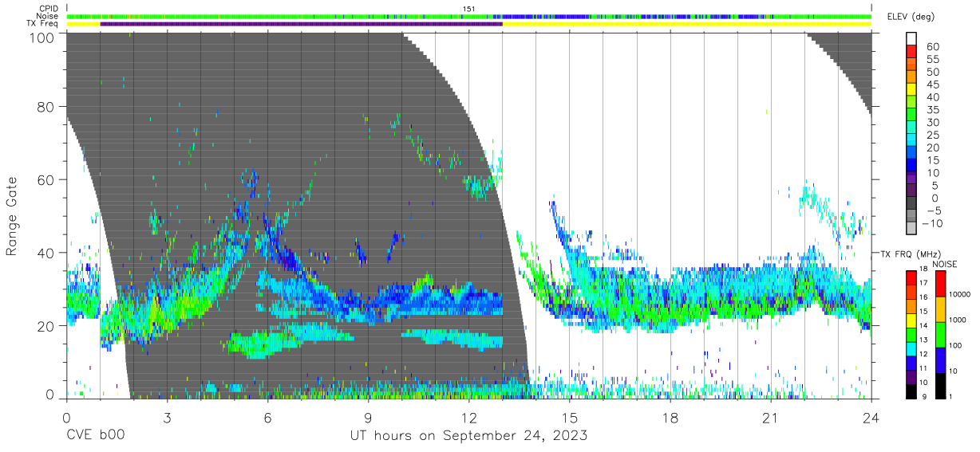Select the light gray bottom ELEV swatch
Image resolution: width=980 pixels, height=452 pixels.
pyautogui.click(x=911, y=229)
